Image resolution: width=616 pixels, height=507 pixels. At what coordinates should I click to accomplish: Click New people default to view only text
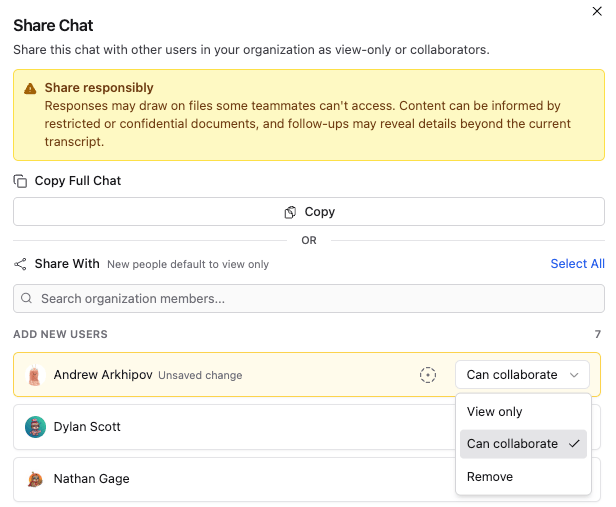188,264
